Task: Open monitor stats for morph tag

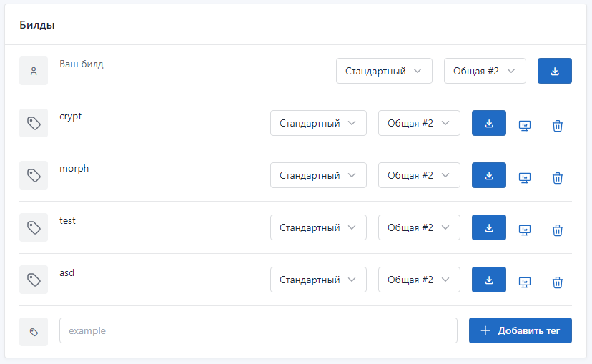Action: [524, 178]
